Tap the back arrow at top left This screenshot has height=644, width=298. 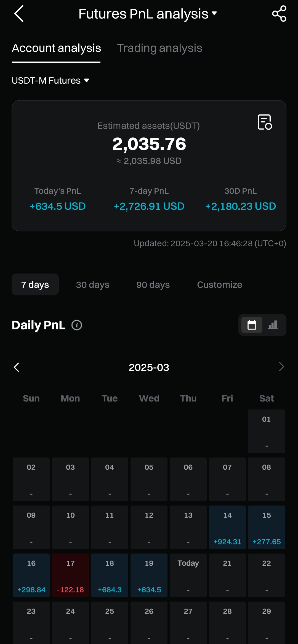(x=19, y=14)
